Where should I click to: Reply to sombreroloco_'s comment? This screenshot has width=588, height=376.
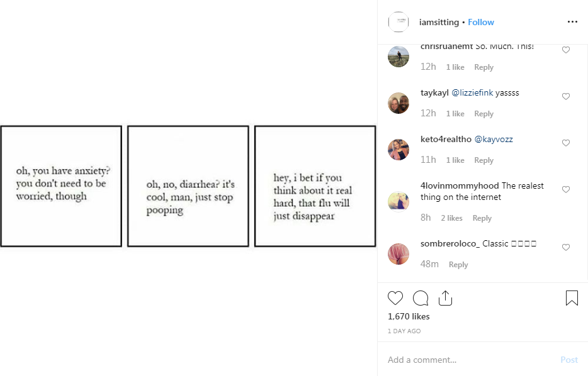pos(458,265)
